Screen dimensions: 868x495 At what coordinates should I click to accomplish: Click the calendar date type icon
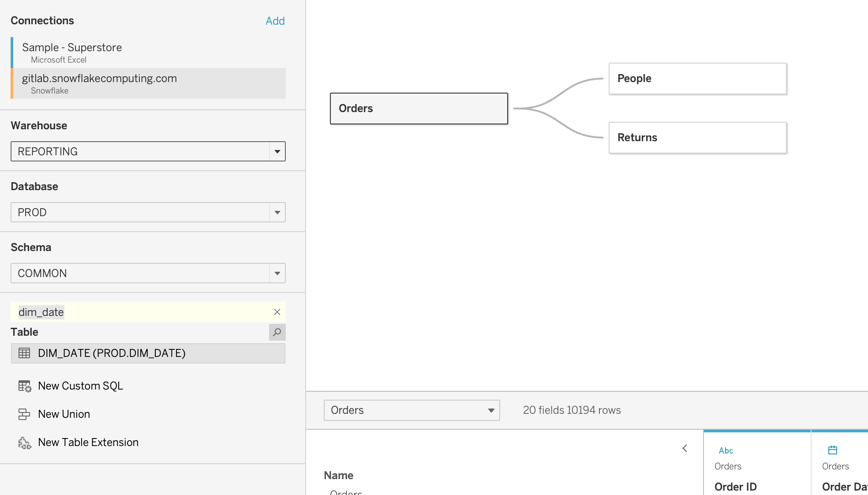click(x=833, y=450)
